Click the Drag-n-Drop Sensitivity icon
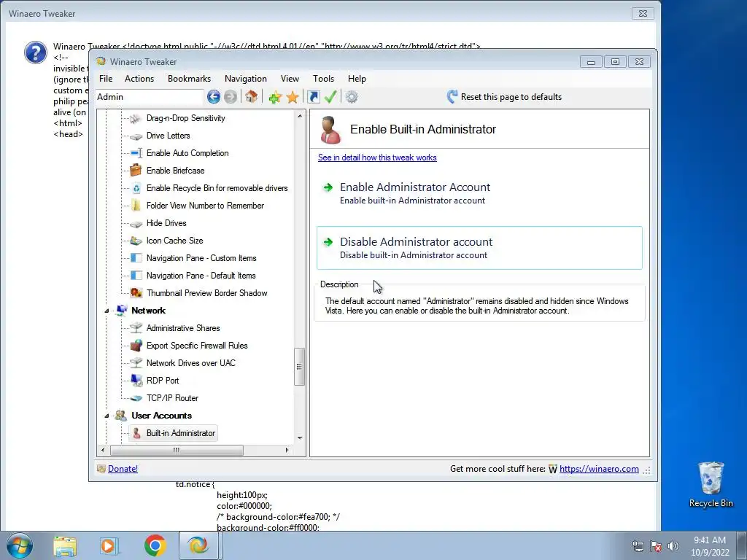Viewport: 747px width, 560px height. coord(136,118)
